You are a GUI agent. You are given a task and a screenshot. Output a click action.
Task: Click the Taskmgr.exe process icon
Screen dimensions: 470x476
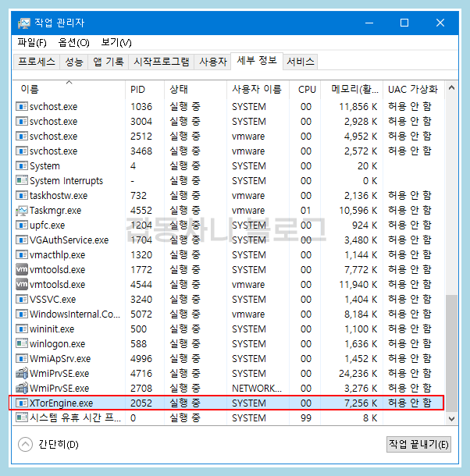pyautogui.click(x=22, y=211)
